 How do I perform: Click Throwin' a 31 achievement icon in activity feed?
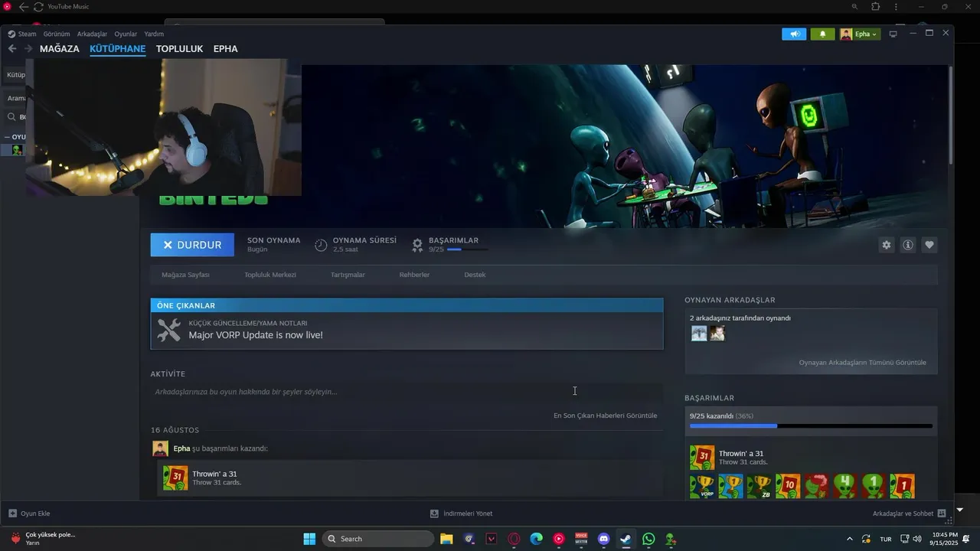(x=175, y=478)
